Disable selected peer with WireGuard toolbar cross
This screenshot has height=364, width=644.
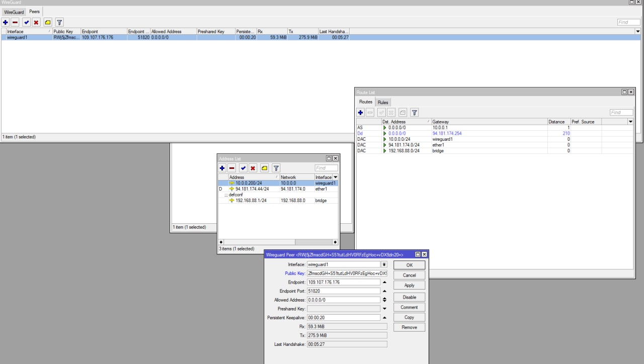tap(36, 22)
